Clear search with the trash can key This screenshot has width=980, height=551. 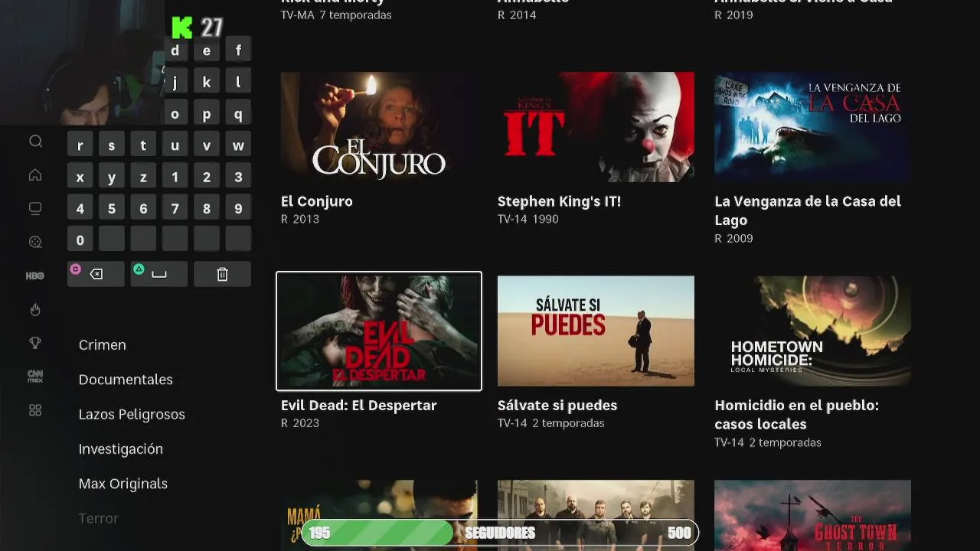pos(222,274)
